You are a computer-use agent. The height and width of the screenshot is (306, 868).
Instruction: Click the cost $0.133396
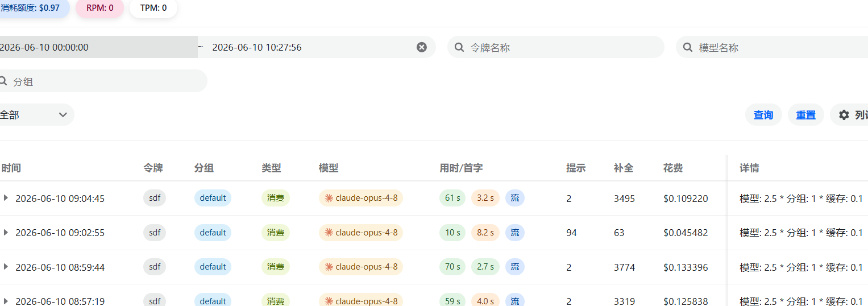pyautogui.click(x=686, y=267)
